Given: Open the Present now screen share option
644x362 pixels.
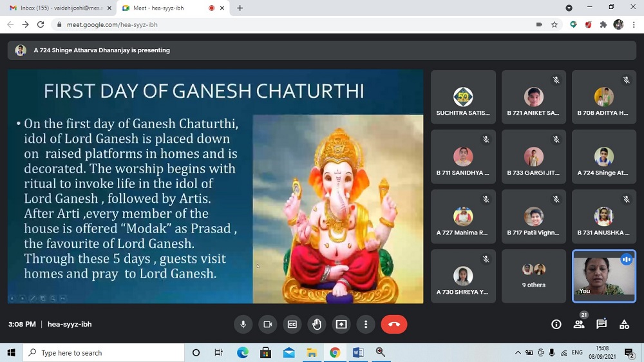Looking at the screenshot, I should (x=341, y=324).
